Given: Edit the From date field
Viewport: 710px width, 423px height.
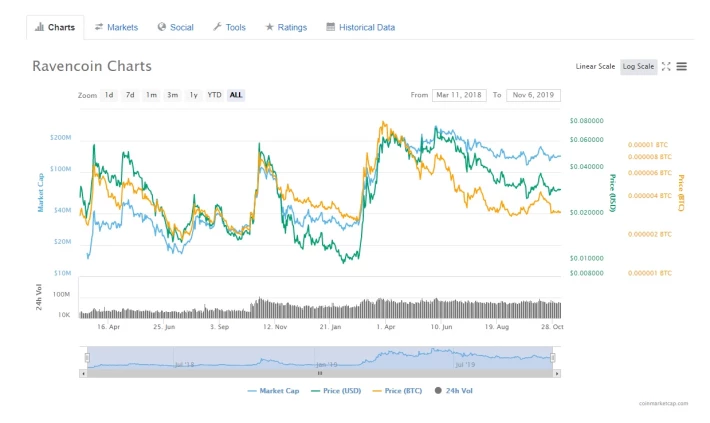Looking at the screenshot, I should [x=459, y=95].
